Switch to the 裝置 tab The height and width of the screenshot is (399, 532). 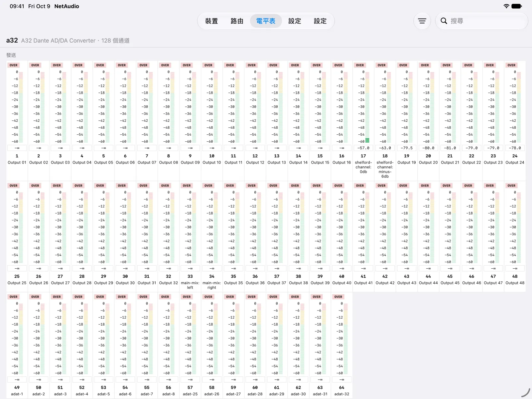pyautogui.click(x=211, y=21)
